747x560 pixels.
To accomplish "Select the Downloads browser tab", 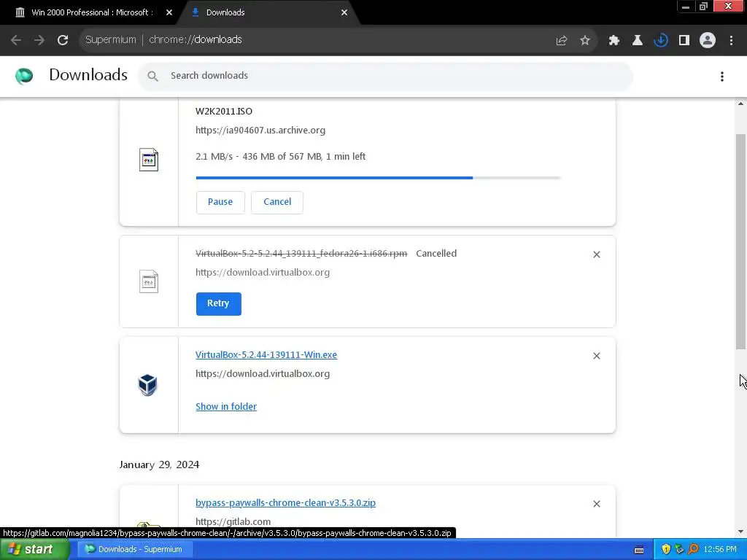I will (267, 13).
